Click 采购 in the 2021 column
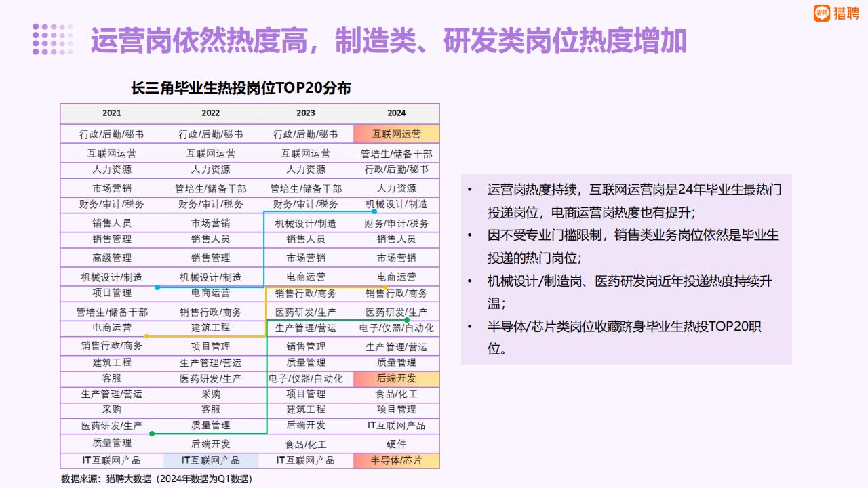 (x=112, y=409)
